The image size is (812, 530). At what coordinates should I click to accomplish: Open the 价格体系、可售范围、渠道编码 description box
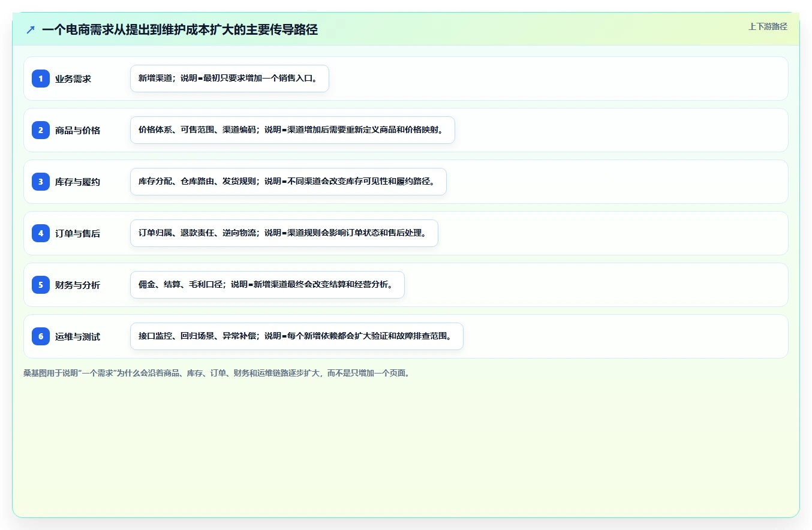pos(293,130)
